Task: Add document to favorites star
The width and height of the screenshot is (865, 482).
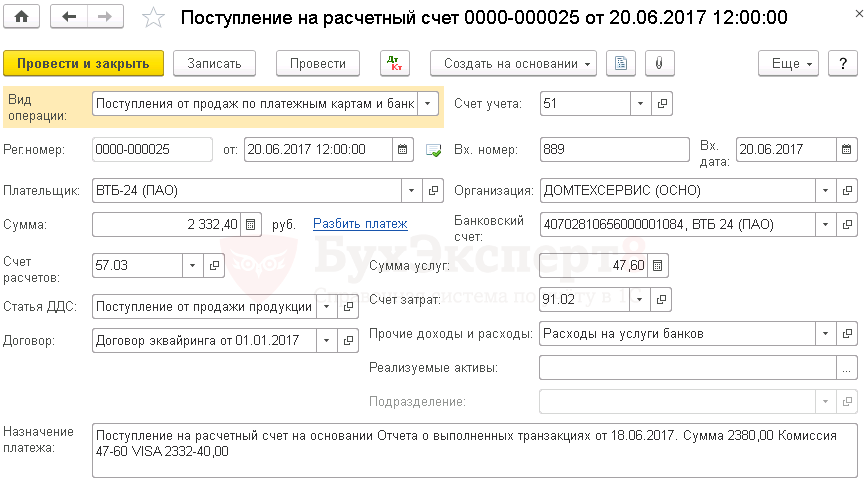Action: click(153, 18)
